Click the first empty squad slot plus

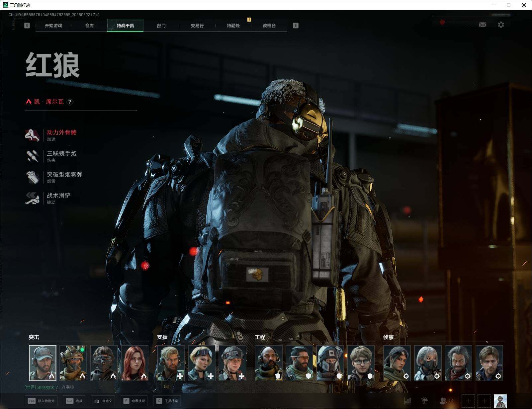pyautogui.click(x=468, y=401)
